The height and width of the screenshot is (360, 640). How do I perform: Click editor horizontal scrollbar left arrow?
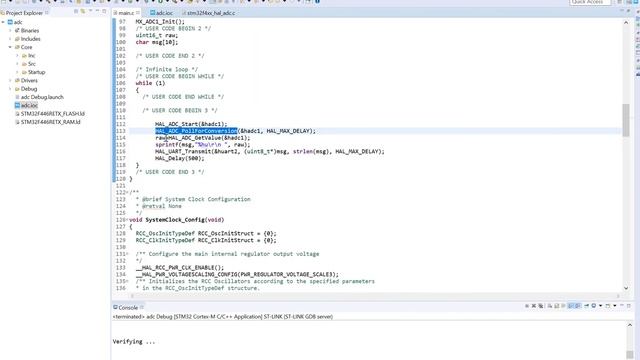[x=132, y=296]
